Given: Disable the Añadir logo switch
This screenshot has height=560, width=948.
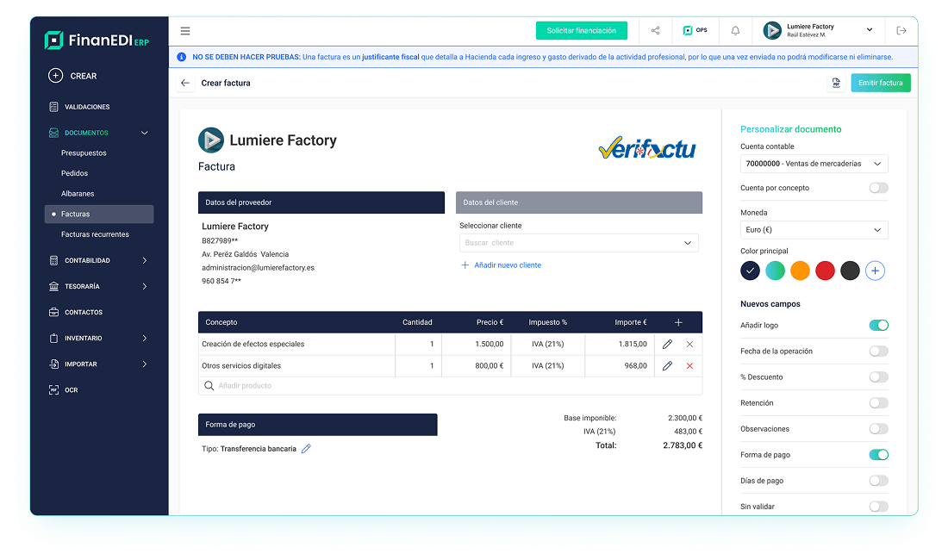Looking at the screenshot, I should click(878, 325).
